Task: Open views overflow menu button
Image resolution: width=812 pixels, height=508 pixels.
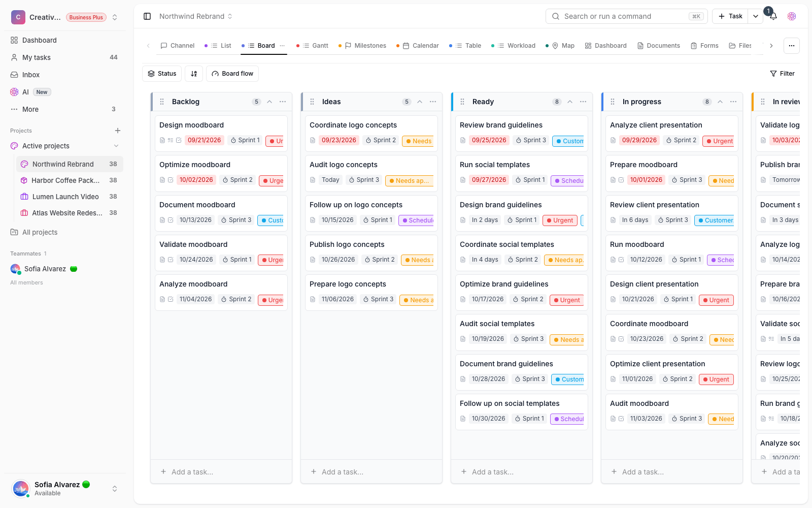Action: pos(792,46)
